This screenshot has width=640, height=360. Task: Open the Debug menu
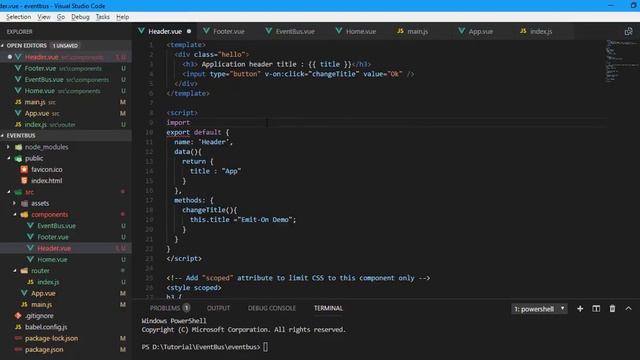(x=80, y=17)
